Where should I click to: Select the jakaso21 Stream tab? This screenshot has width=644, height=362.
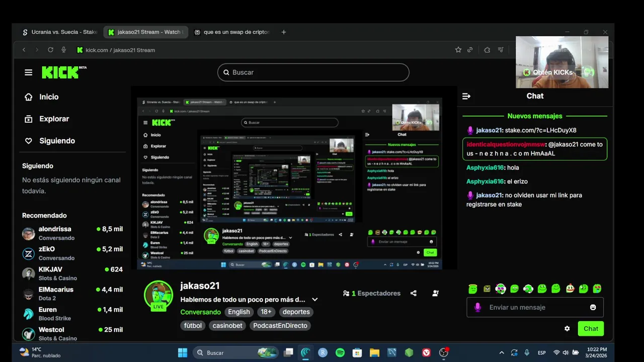[x=145, y=32]
